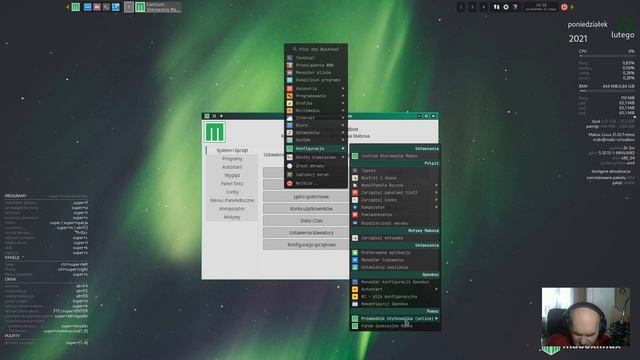Click the Ustawienia category icon in main menu
The width and height of the screenshot is (640, 360).
tap(289, 133)
